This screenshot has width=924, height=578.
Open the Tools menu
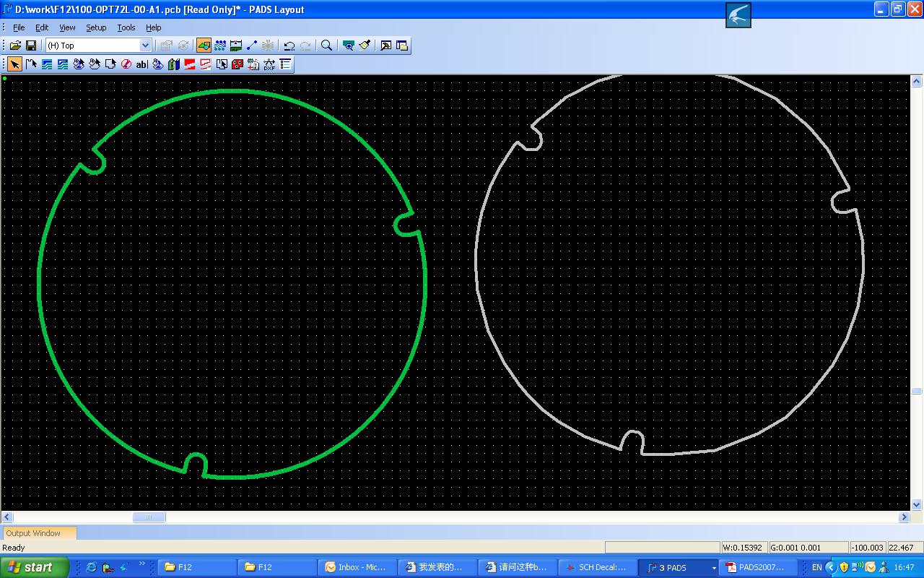tap(126, 27)
